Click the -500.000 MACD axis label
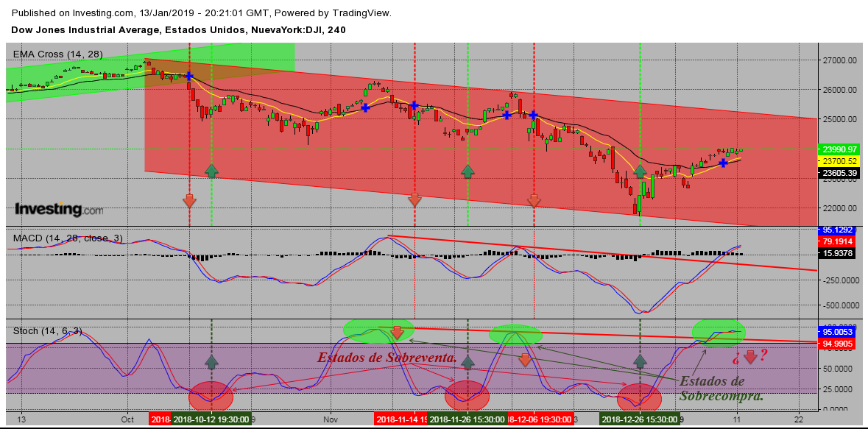 coord(840,305)
